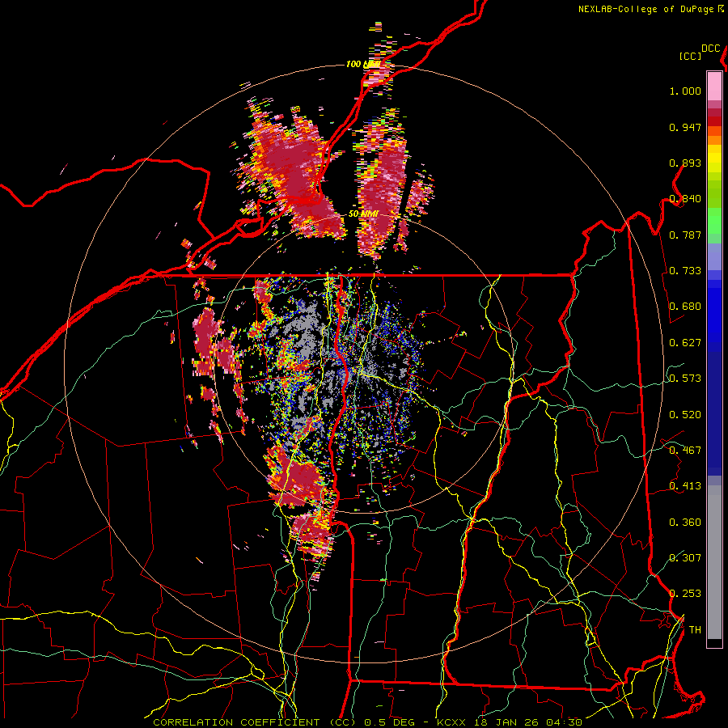Select the 0.467 scale value

point(685,451)
